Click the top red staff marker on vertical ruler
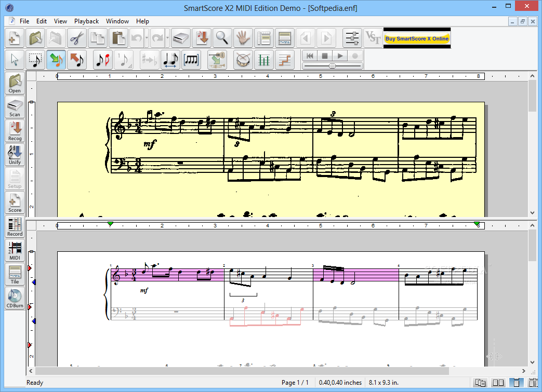Screen dimensions: 542x392 pos(30,268)
